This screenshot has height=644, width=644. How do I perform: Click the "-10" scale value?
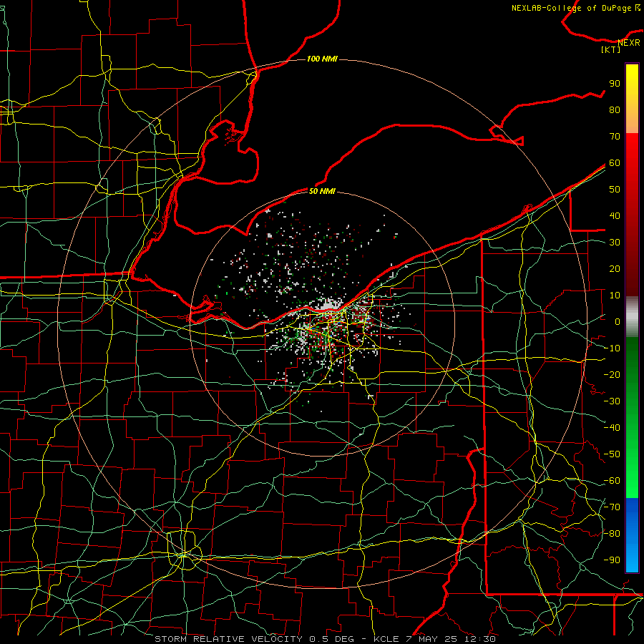click(x=612, y=348)
